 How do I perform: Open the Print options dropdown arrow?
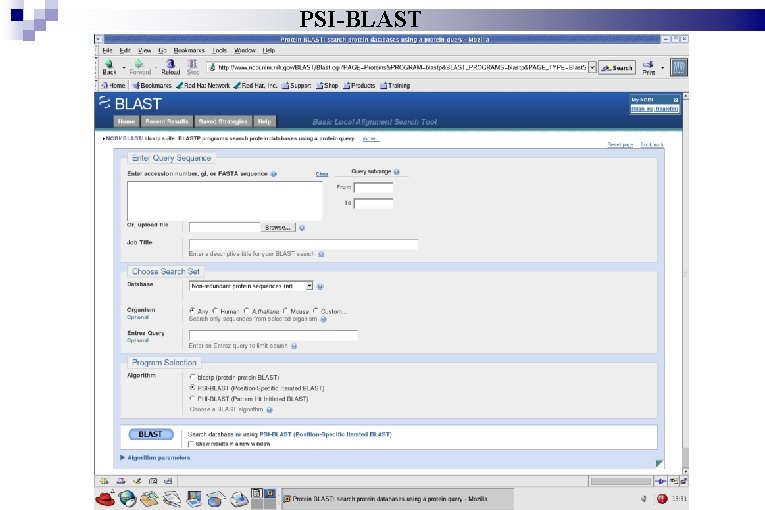point(663,67)
